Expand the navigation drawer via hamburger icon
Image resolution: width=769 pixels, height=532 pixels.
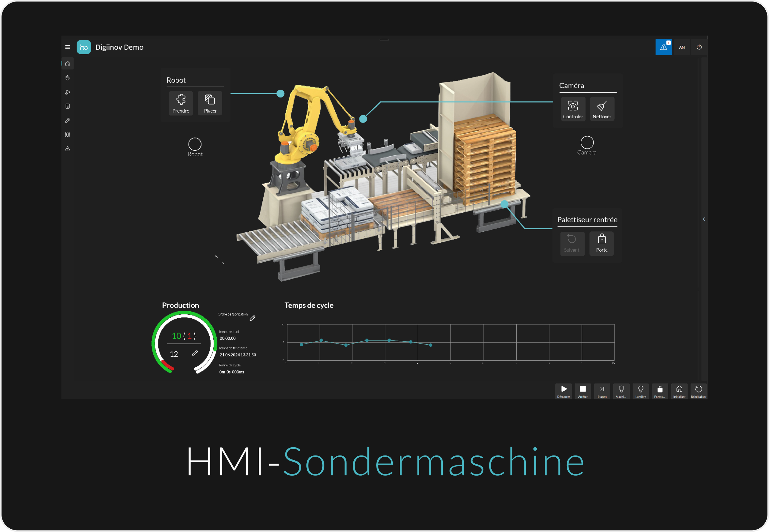tap(67, 47)
